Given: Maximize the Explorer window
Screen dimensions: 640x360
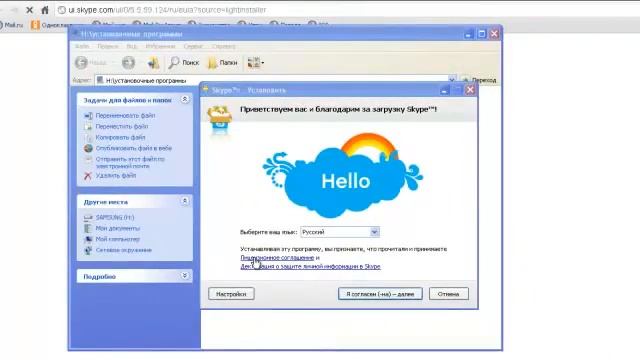Looking at the screenshot, I should click(x=482, y=34).
